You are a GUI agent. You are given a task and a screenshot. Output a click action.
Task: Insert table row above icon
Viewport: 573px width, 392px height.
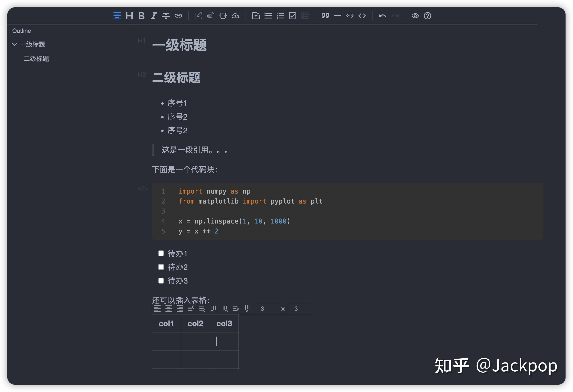coord(191,309)
